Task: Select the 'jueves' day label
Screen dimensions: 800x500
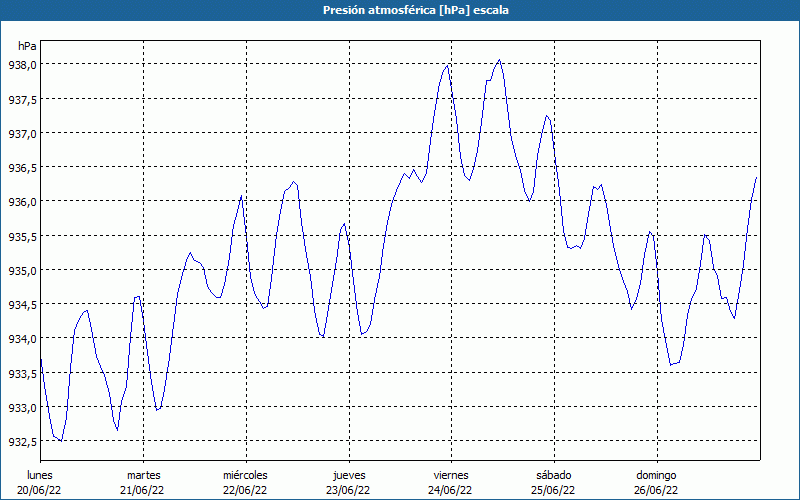Action: (x=349, y=475)
